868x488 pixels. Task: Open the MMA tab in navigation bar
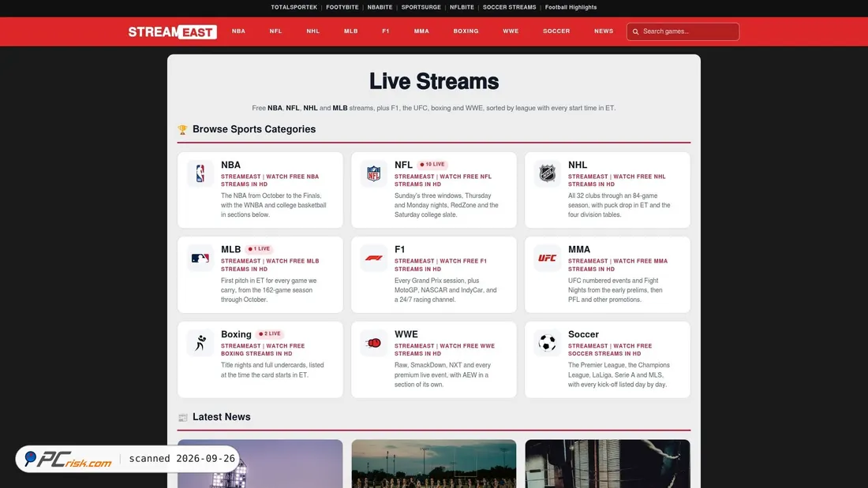point(421,31)
